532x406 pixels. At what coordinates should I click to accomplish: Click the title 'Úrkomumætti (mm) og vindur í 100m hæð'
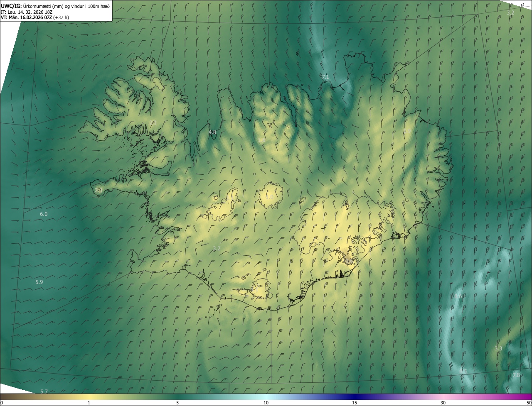pos(66,6)
